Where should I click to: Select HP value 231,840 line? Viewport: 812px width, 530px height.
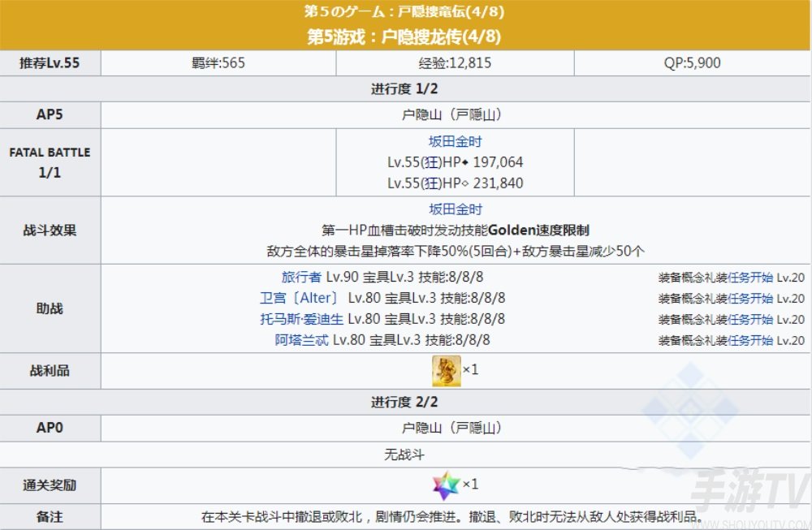click(456, 183)
